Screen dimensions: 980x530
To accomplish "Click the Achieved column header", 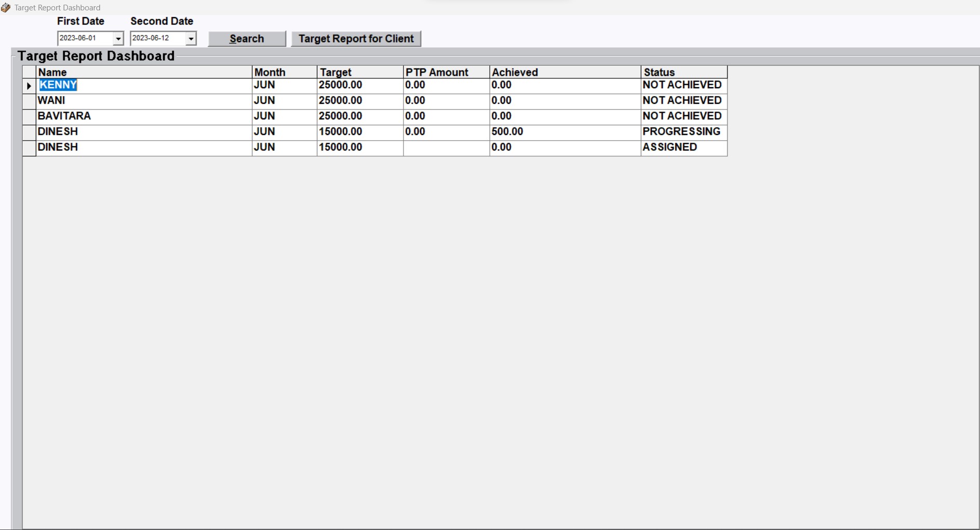I will point(565,72).
